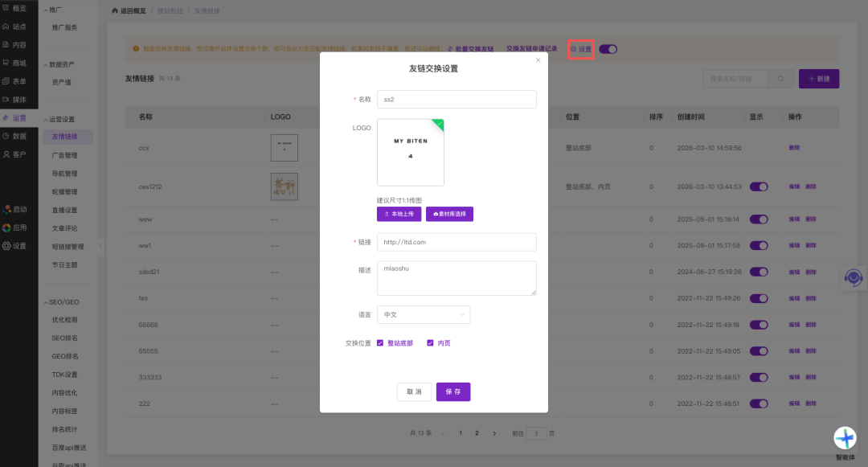This screenshot has width=868, height=467.
Task: Open the 概览 overview sidebar item
Action: point(15,8)
